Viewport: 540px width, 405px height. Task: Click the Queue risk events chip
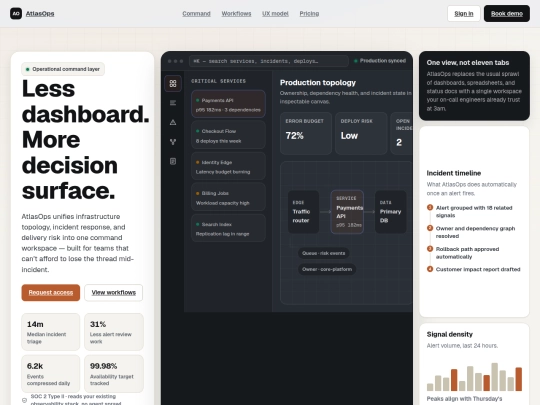323,253
